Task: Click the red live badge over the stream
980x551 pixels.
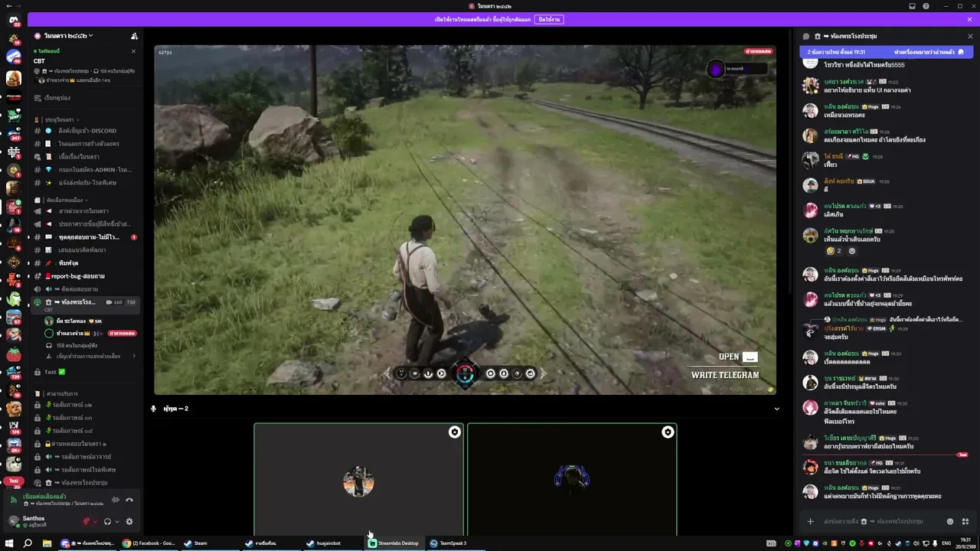Action: [758, 51]
